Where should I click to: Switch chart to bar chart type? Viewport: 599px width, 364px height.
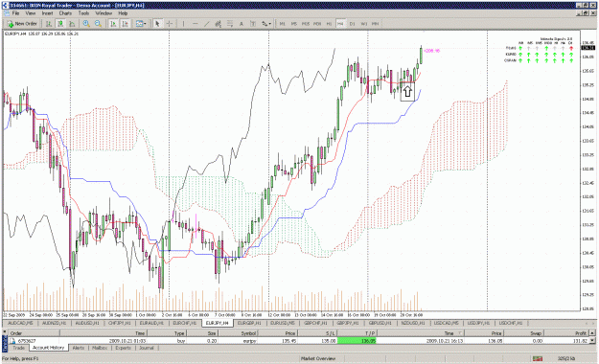[49, 24]
